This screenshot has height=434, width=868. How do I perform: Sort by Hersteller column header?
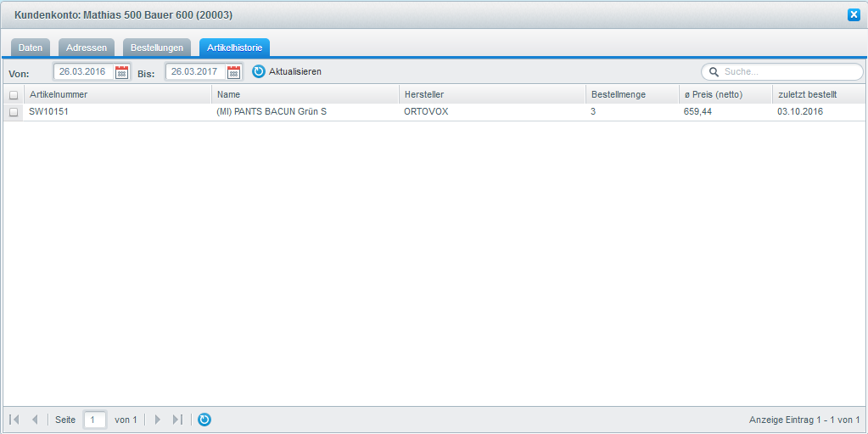point(491,94)
